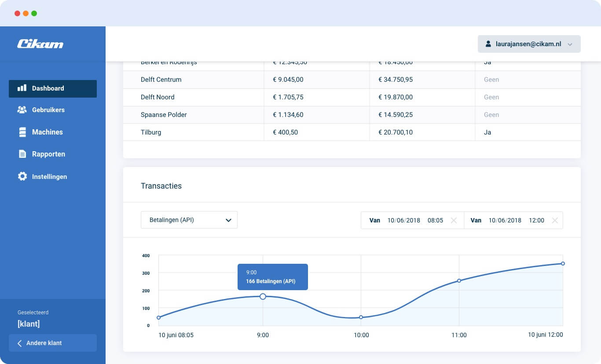Open the Betalingen (API) dropdown
601x364 pixels.
[189, 220]
